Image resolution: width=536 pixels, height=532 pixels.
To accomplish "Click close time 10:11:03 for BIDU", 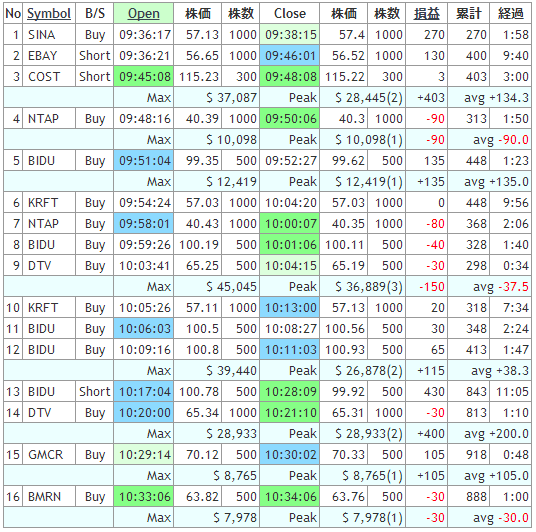I will point(290,350).
